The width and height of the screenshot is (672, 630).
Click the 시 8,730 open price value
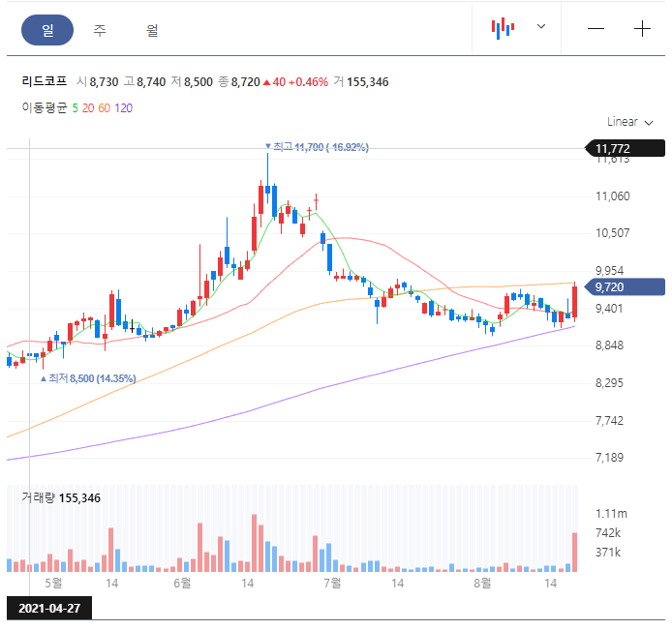[97, 82]
